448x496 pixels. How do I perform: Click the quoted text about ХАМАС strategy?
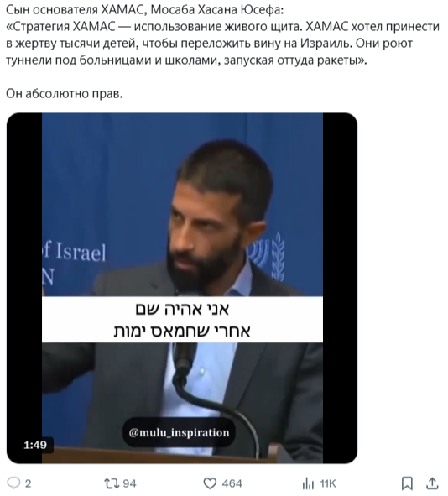(222, 43)
